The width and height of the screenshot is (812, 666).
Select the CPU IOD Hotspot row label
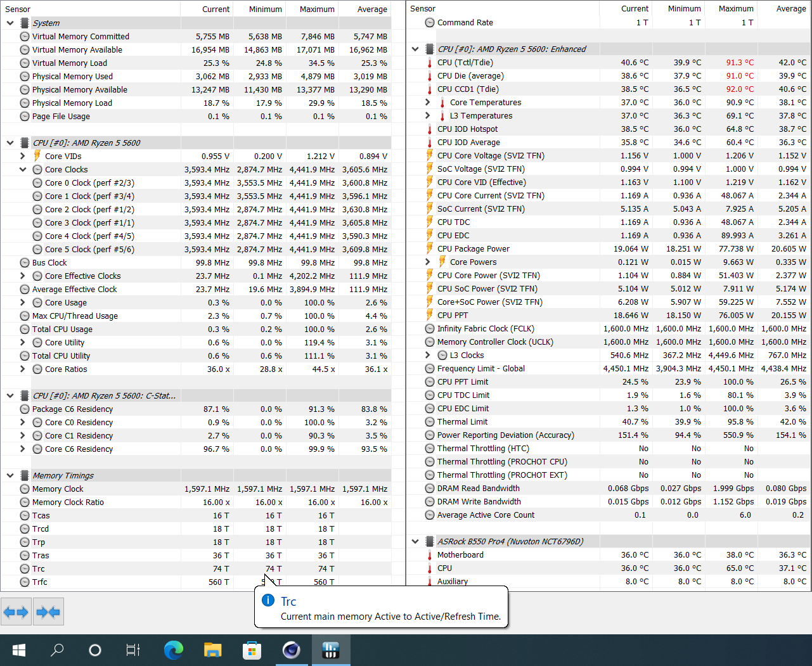467,129
